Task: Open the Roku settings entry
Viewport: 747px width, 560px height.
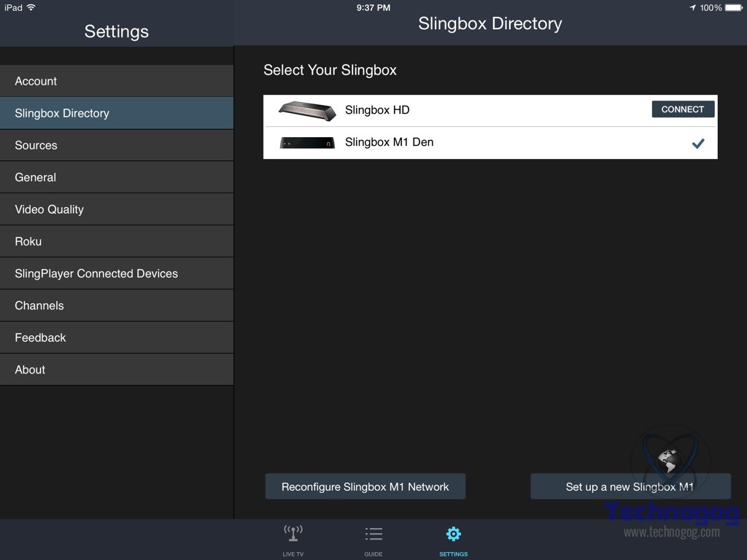Action: [x=117, y=241]
